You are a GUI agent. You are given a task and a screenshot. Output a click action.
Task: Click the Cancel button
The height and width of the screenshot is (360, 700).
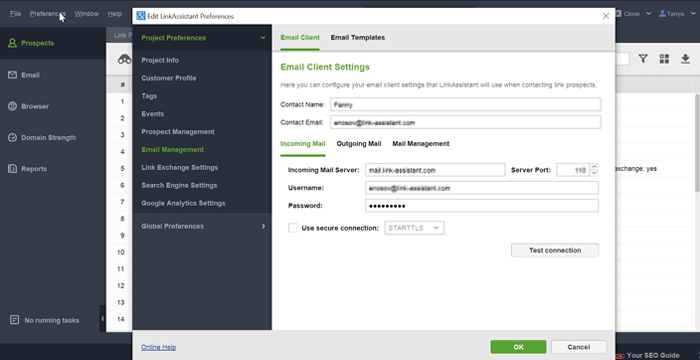pos(579,347)
